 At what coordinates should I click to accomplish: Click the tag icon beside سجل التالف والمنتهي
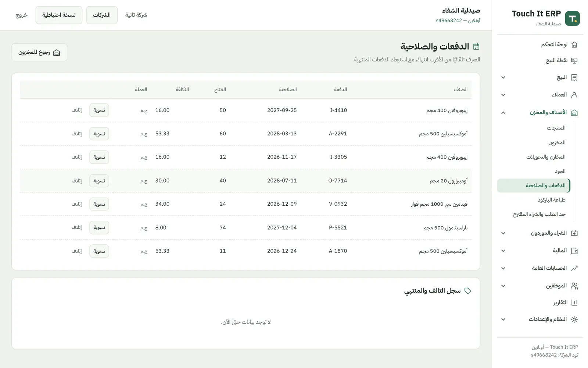tap(468, 291)
